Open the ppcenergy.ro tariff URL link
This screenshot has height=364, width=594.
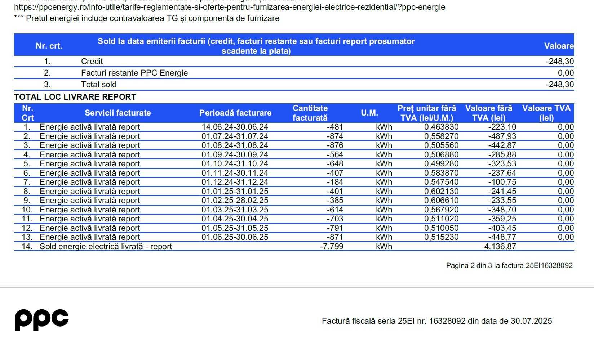coord(230,7)
